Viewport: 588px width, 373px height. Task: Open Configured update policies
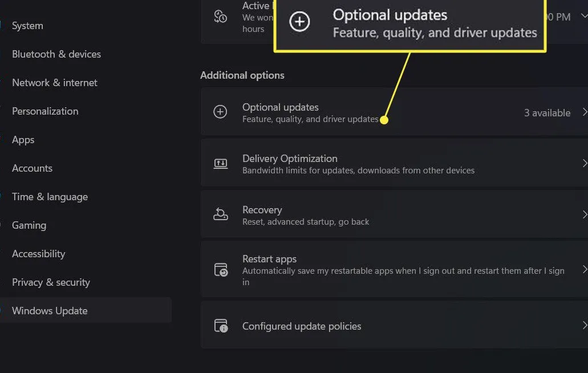[302, 326]
